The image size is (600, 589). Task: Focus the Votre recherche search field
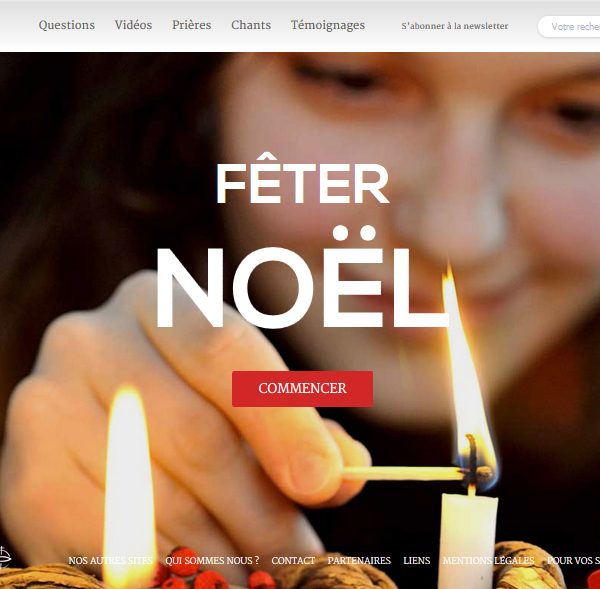(x=569, y=26)
